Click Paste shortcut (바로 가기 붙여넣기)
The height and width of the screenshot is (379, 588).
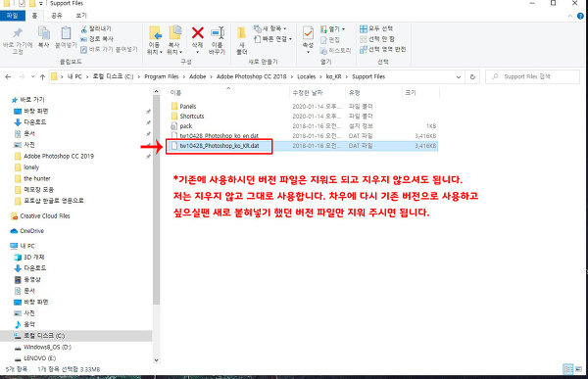click(x=109, y=49)
